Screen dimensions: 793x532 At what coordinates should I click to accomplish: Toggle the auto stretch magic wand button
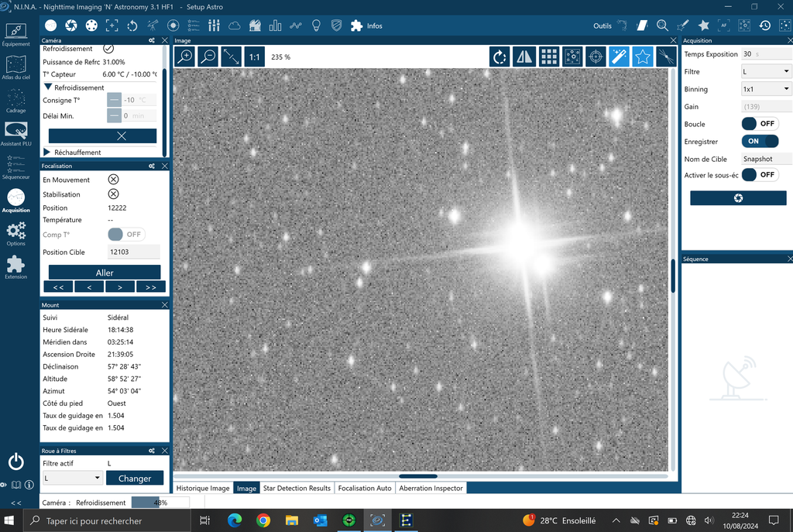pyautogui.click(x=619, y=57)
